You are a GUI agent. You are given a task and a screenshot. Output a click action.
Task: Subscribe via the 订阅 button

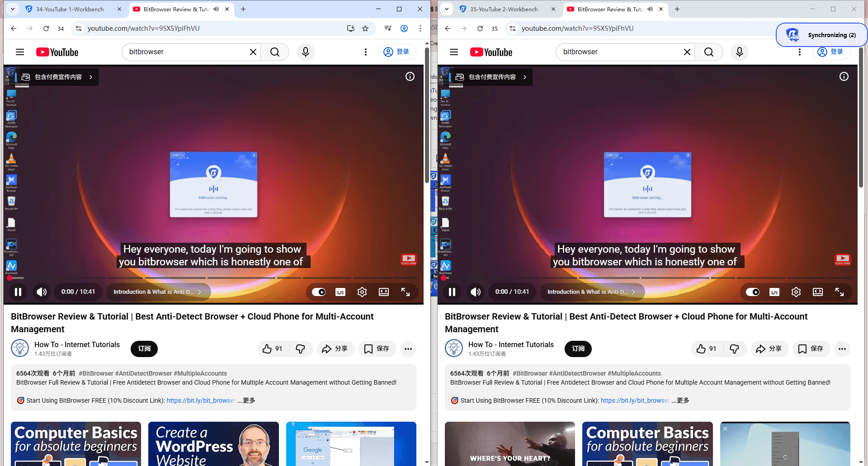pyautogui.click(x=144, y=348)
